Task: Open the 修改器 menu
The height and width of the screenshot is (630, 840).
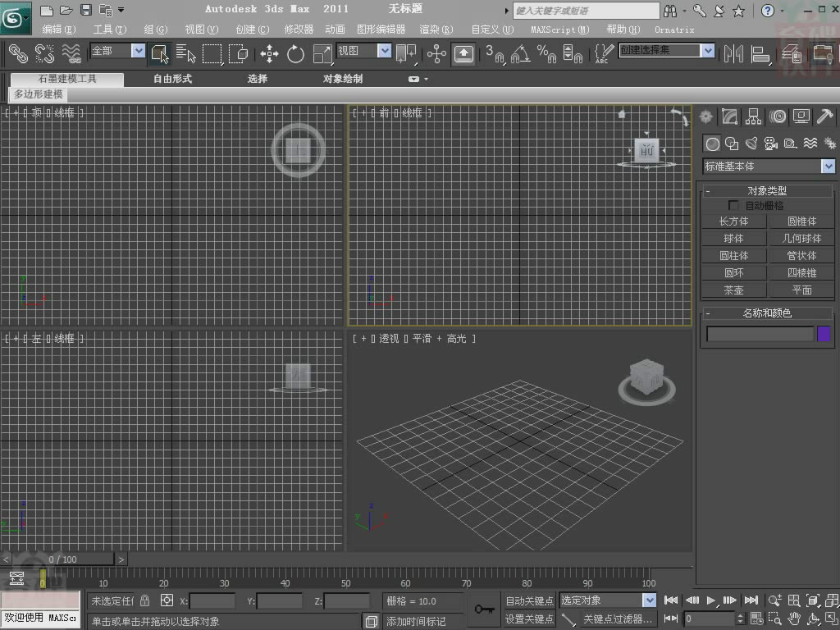Action: (x=299, y=30)
